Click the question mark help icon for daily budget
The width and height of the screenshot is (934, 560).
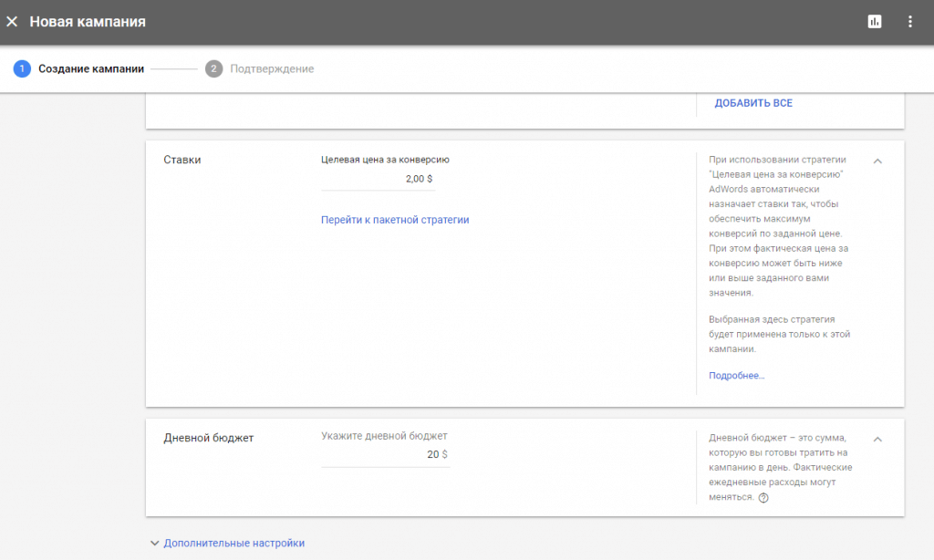(x=763, y=498)
